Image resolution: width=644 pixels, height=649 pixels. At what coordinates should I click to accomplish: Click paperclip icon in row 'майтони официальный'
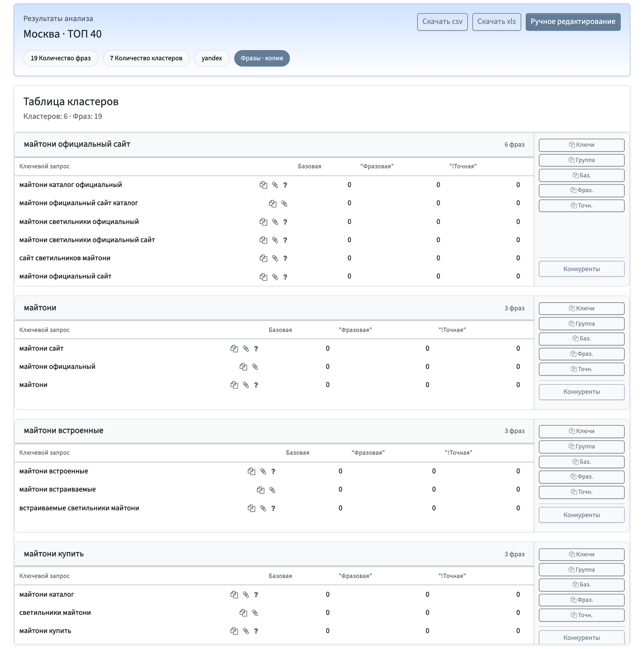coord(255,367)
